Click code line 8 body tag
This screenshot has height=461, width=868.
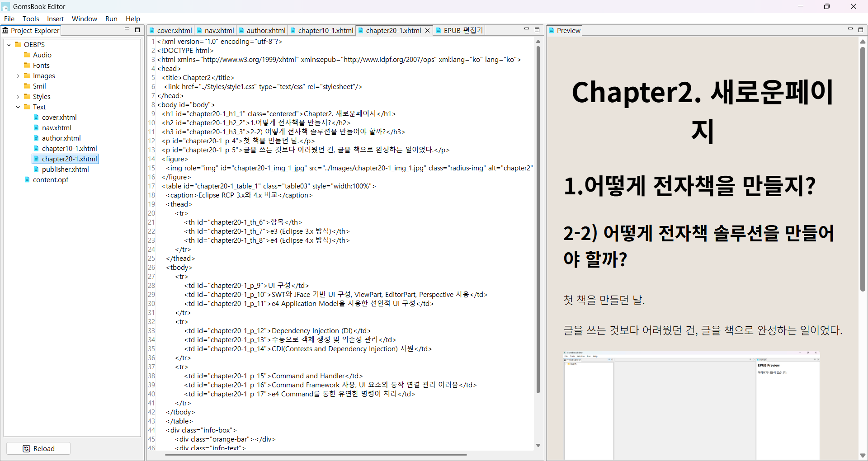pos(186,104)
